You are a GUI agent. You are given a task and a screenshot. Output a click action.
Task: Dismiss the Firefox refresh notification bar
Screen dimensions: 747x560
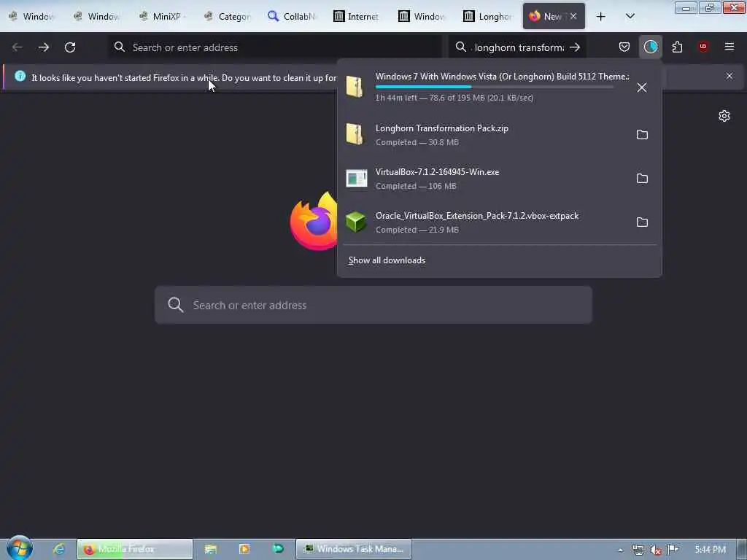click(729, 76)
